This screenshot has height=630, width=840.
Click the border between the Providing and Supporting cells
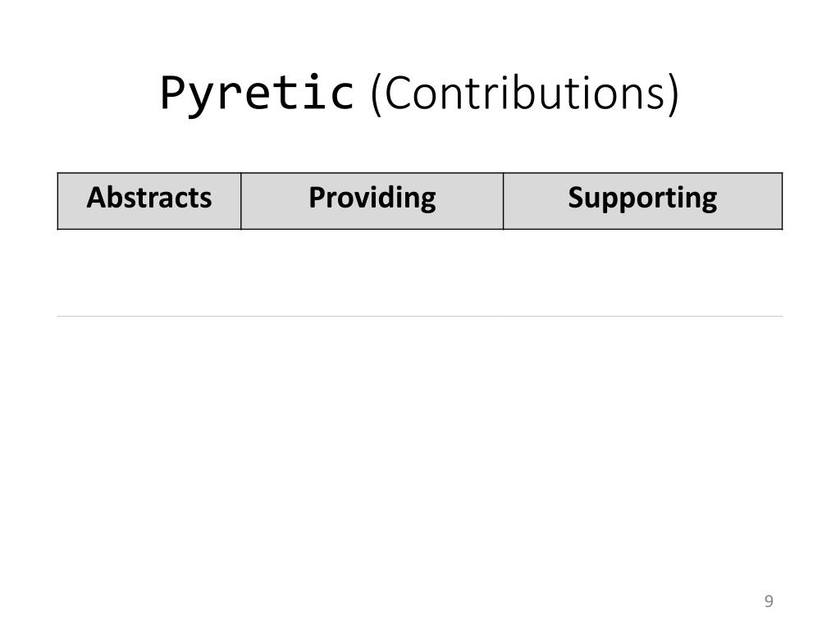point(504,201)
